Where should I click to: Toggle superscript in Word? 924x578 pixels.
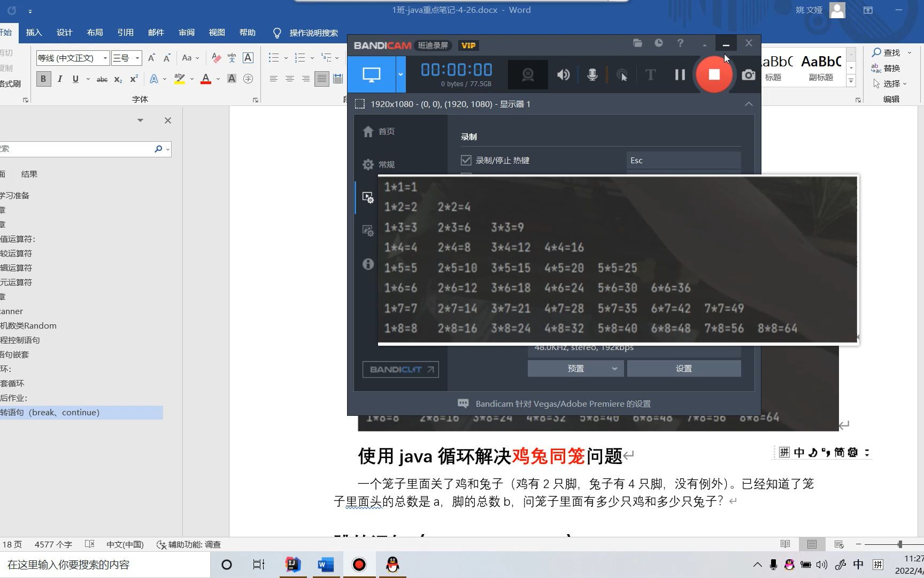[134, 79]
